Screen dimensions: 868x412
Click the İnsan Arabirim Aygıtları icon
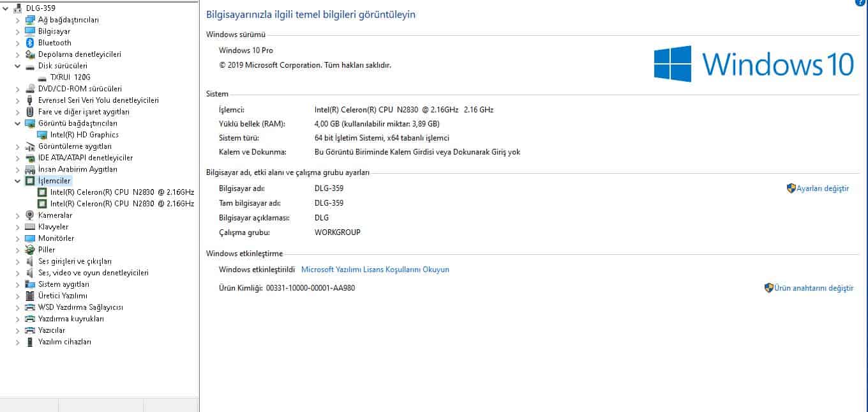[29, 169]
